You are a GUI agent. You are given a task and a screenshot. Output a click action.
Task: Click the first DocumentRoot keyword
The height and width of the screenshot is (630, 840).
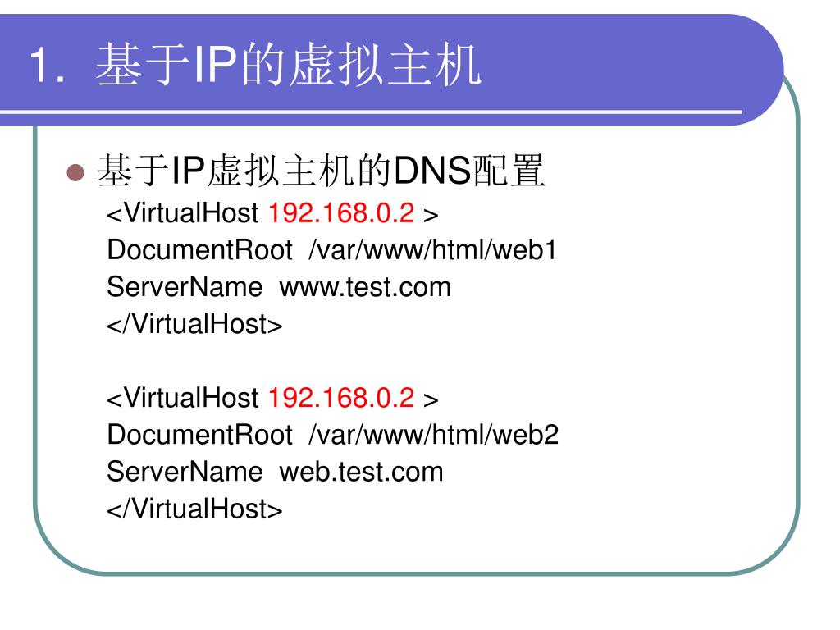(x=200, y=250)
